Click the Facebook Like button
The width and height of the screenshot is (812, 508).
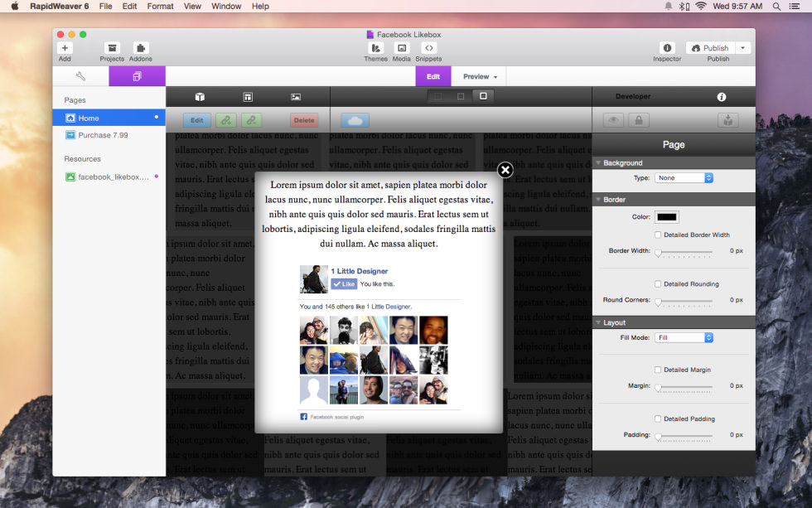344,283
